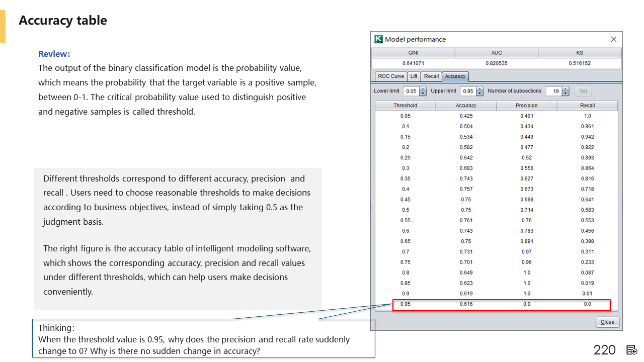
Task: Increase the Lower limit with the up arrow
Action: click(x=423, y=89)
